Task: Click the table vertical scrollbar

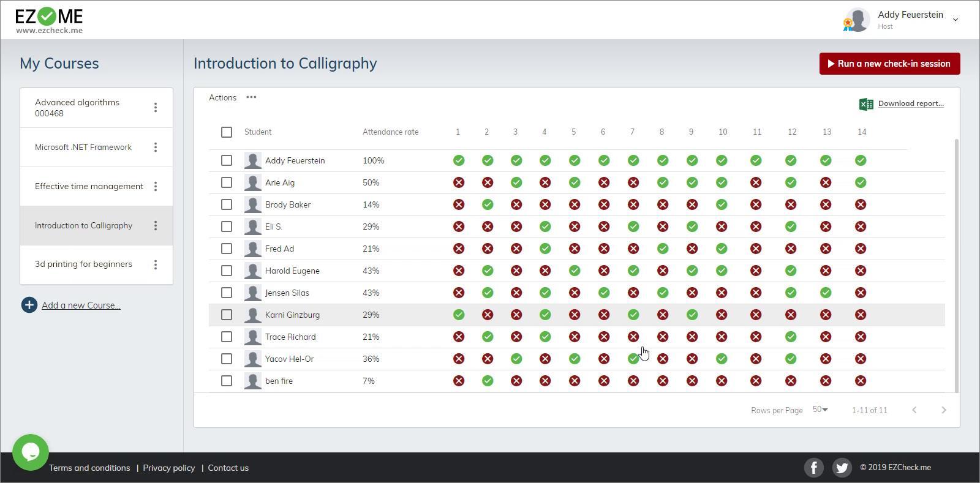Action: click(x=956, y=265)
